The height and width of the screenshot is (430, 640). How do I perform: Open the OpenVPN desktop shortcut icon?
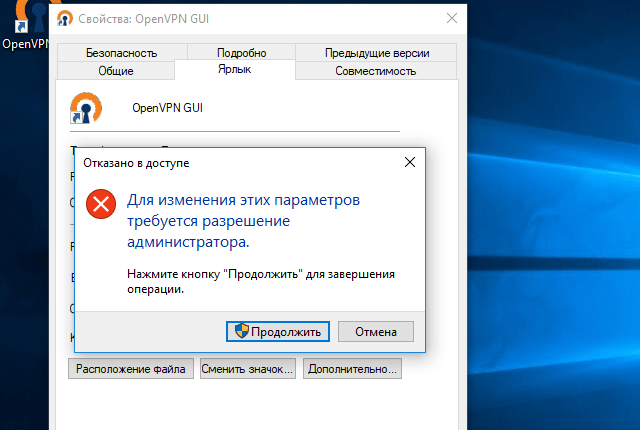31,16
